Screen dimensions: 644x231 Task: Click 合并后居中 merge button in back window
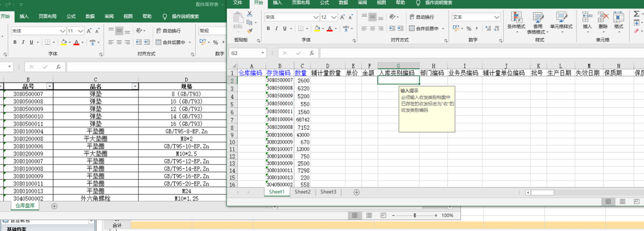171,42
